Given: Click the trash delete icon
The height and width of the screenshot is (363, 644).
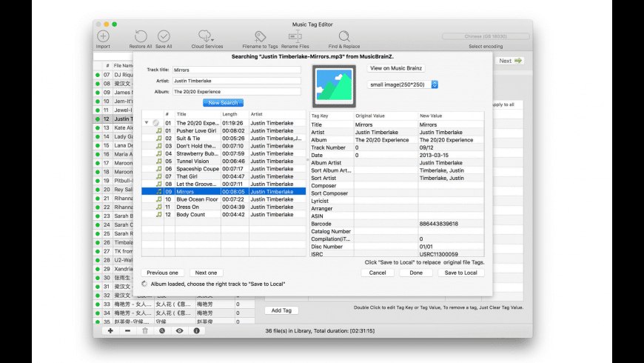Looking at the screenshot, I should 145,330.
